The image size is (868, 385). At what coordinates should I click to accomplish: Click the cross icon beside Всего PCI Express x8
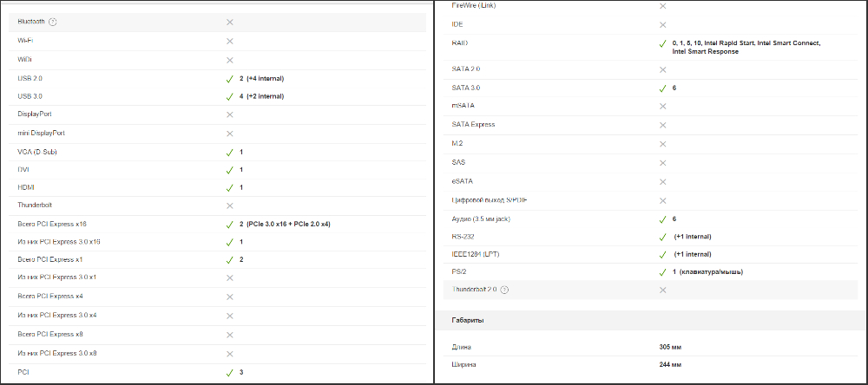[230, 336]
